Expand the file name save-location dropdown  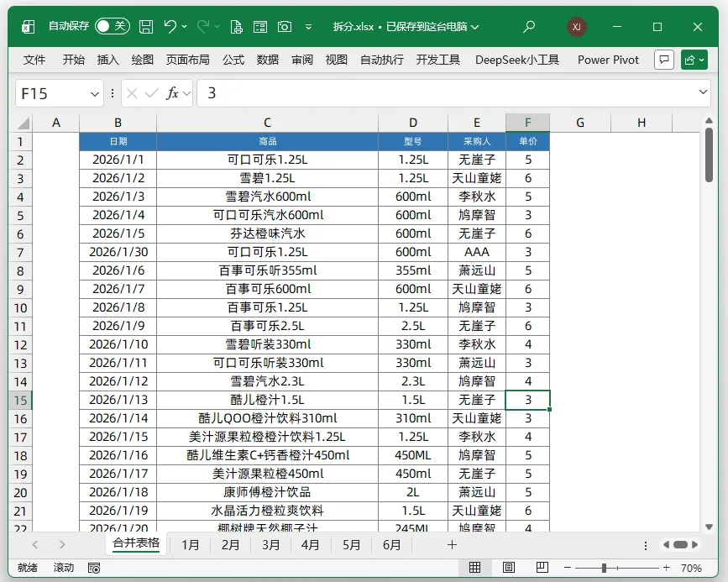coord(474,27)
